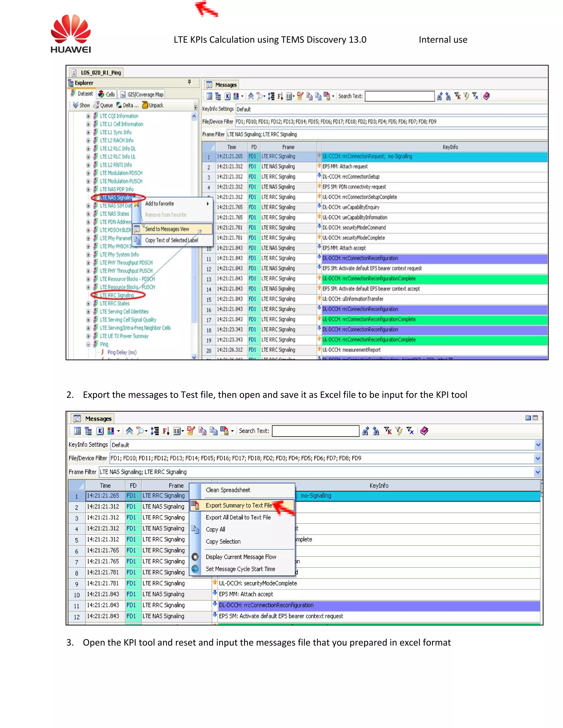Screen dimensions: 563x728
Task: Click the Show button in Explorer toolbar
Action: click(x=81, y=105)
